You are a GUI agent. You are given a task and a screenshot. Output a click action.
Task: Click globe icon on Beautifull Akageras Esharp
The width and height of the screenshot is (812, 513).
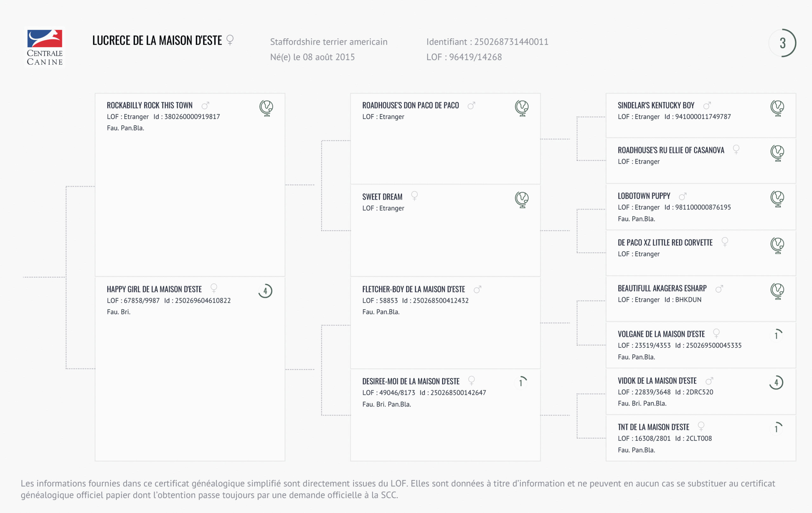point(777,291)
